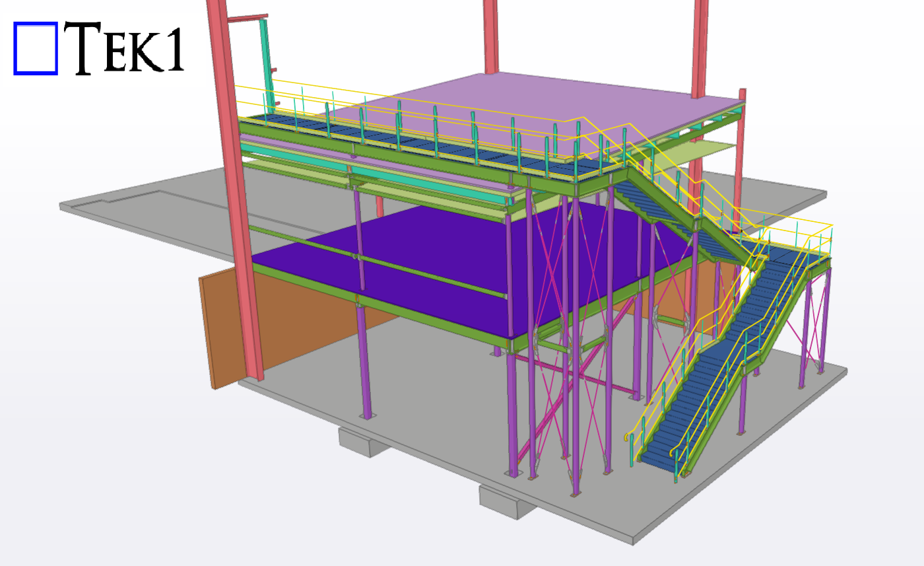This screenshot has width=924, height=566.
Task: Click the grey concrete footing at front-left
Action: click(363, 441)
